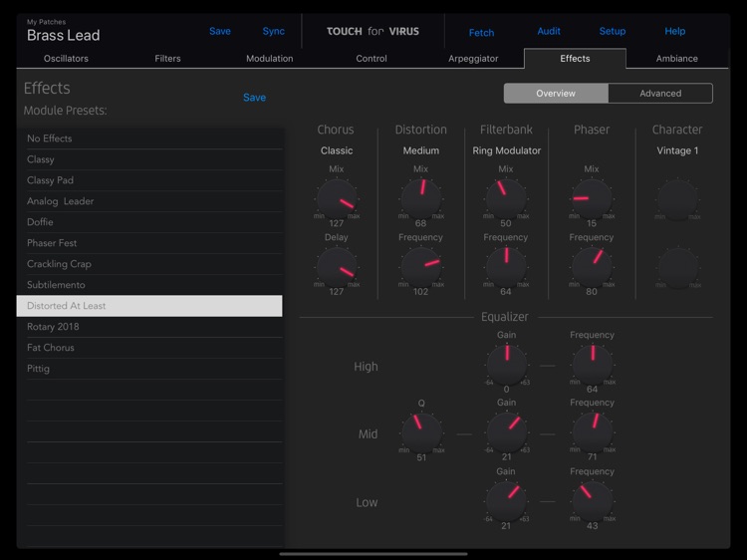Click the Equalizer High Frequency knob
747x560 pixels.
click(x=593, y=365)
